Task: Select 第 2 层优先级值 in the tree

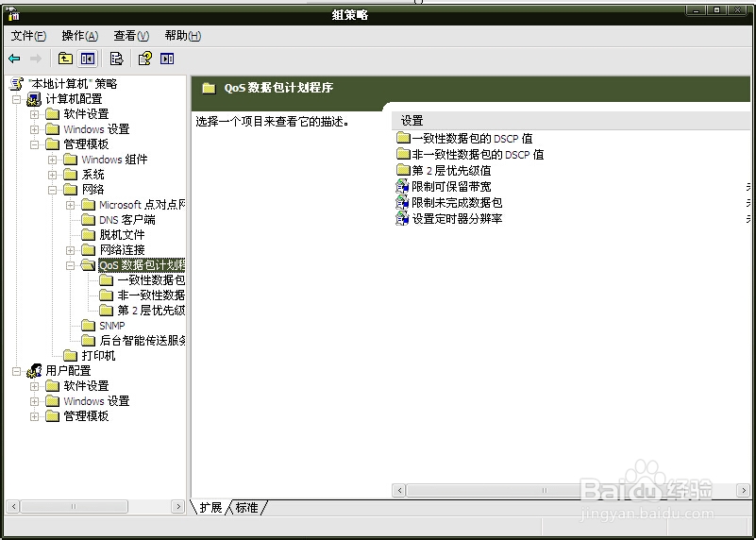Action: pos(151,310)
